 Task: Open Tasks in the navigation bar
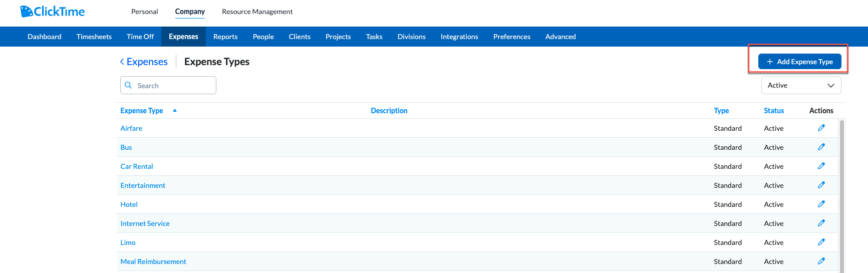point(374,37)
